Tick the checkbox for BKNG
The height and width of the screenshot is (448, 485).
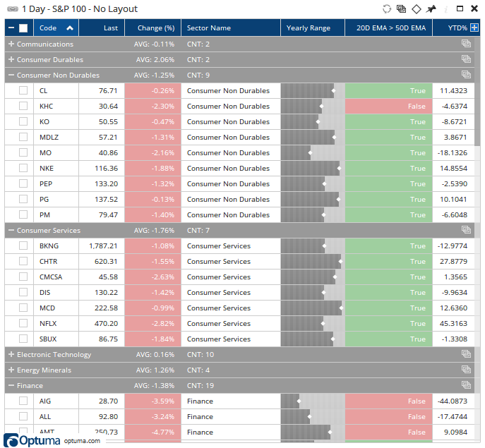click(23, 246)
